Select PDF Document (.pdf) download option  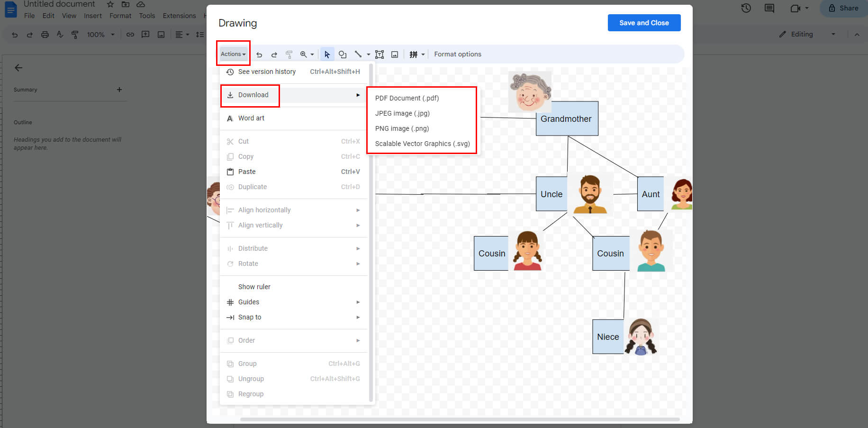click(407, 98)
